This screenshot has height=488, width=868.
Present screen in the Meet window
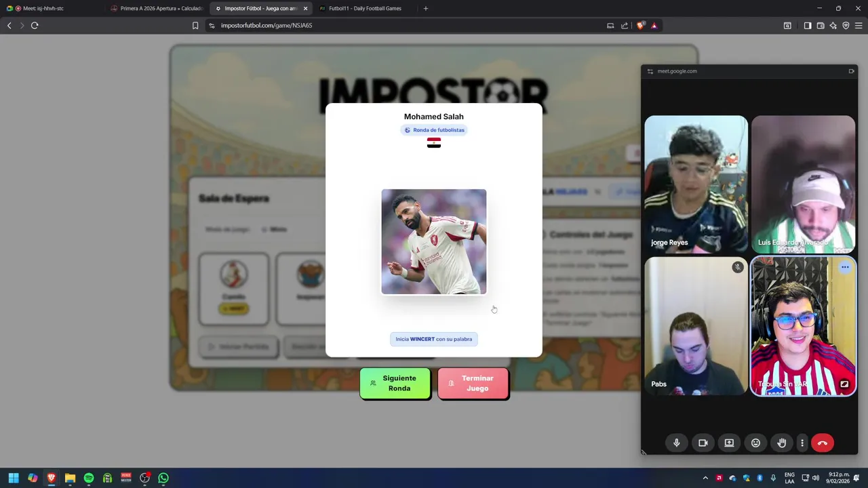729,443
